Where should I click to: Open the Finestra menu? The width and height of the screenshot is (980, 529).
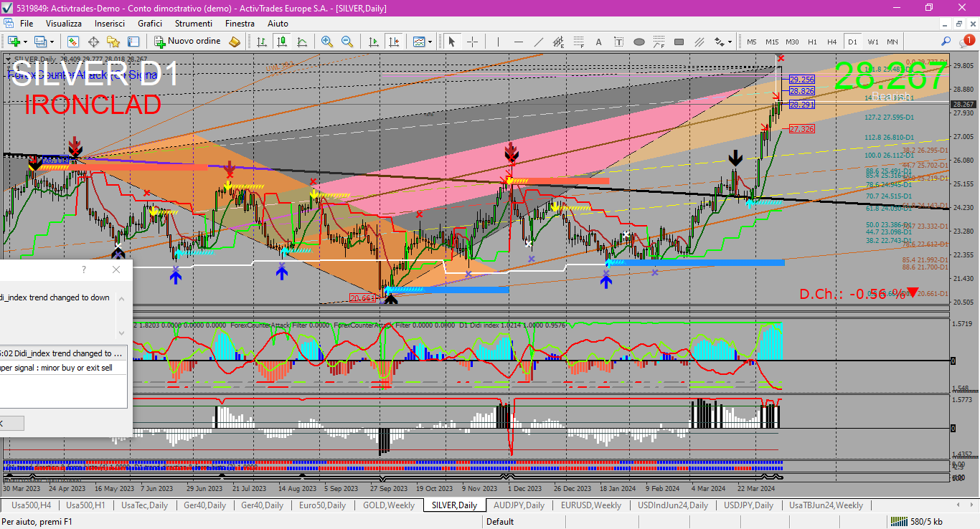click(240, 24)
